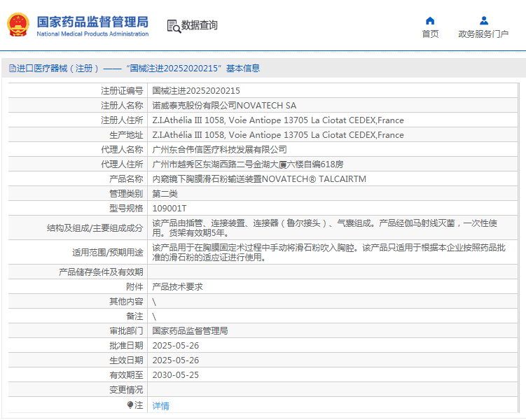Click the 生效日期 label
Screen dimensions: 526x420
(126, 360)
